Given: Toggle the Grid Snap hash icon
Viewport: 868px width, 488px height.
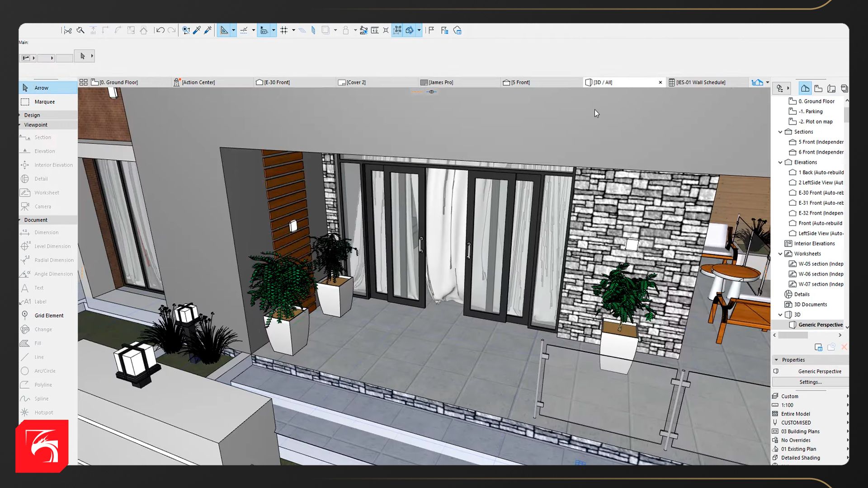Looking at the screenshot, I should point(284,30).
